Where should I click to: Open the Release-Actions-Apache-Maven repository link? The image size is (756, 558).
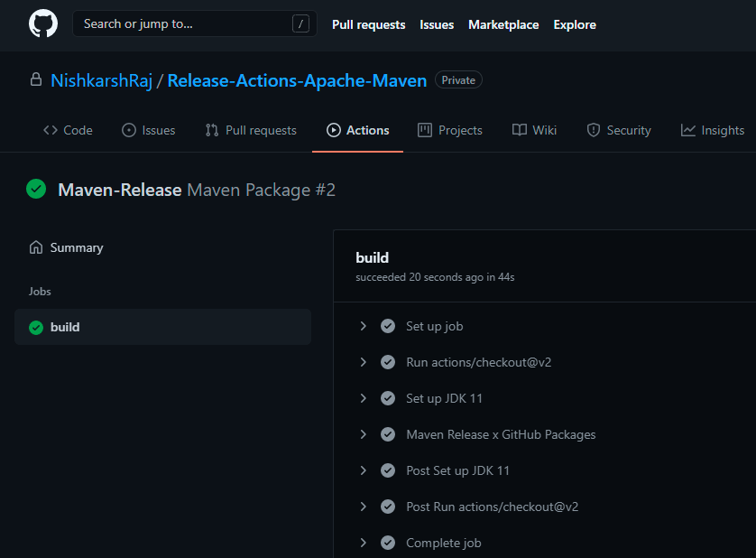(297, 80)
